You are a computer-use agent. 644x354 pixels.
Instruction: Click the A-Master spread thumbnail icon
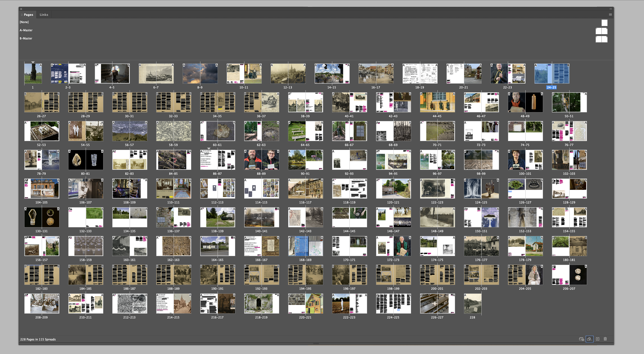click(x=601, y=31)
